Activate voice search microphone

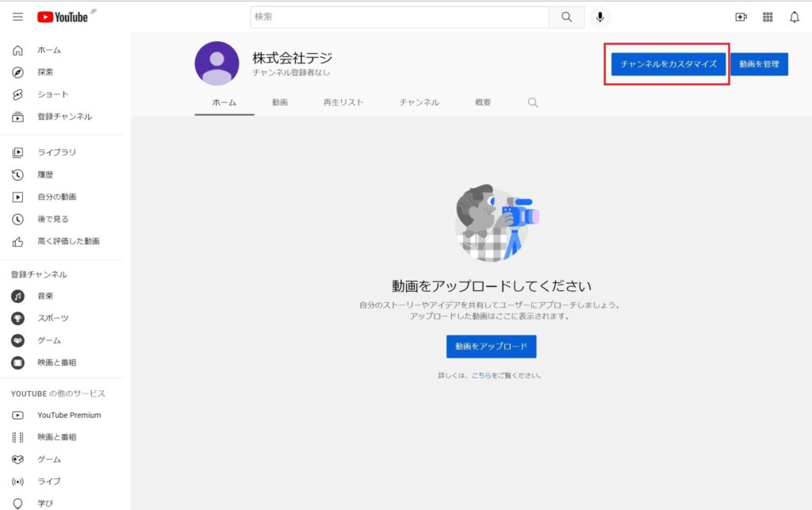coord(600,17)
